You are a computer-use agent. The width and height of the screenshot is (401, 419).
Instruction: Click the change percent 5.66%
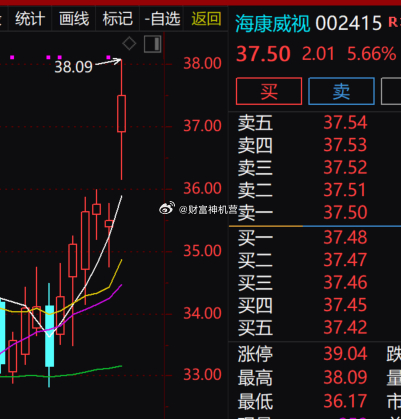click(371, 54)
